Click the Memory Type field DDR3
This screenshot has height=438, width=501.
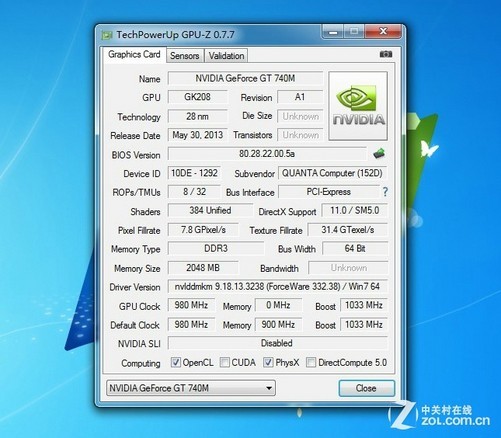[x=216, y=248]
